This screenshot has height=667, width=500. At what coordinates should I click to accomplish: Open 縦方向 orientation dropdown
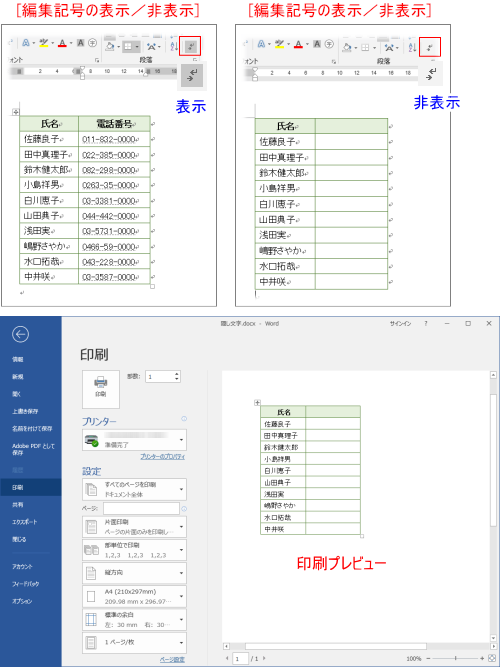coord(134,573)
